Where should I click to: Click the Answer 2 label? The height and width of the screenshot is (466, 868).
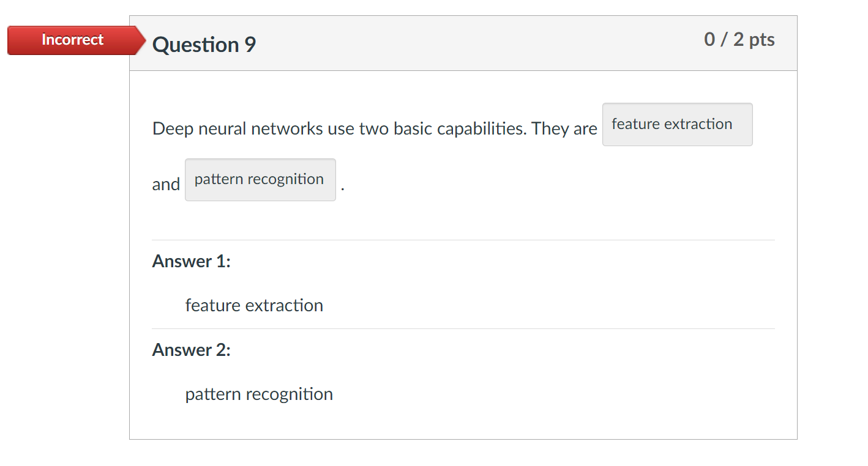click(191, 350)
